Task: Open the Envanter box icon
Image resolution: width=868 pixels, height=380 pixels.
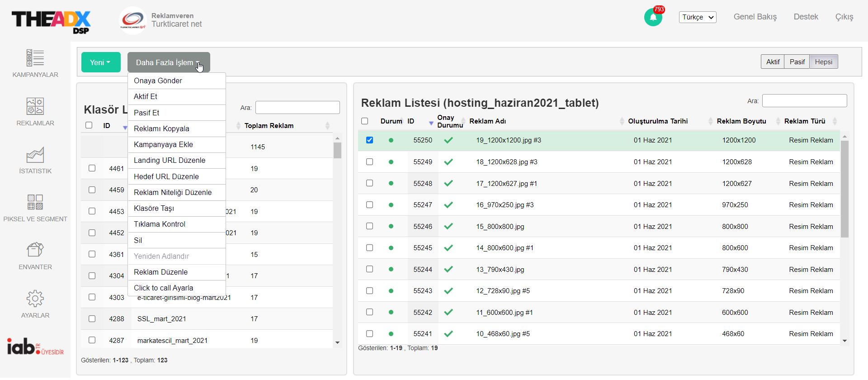Action: click(35, 250)
